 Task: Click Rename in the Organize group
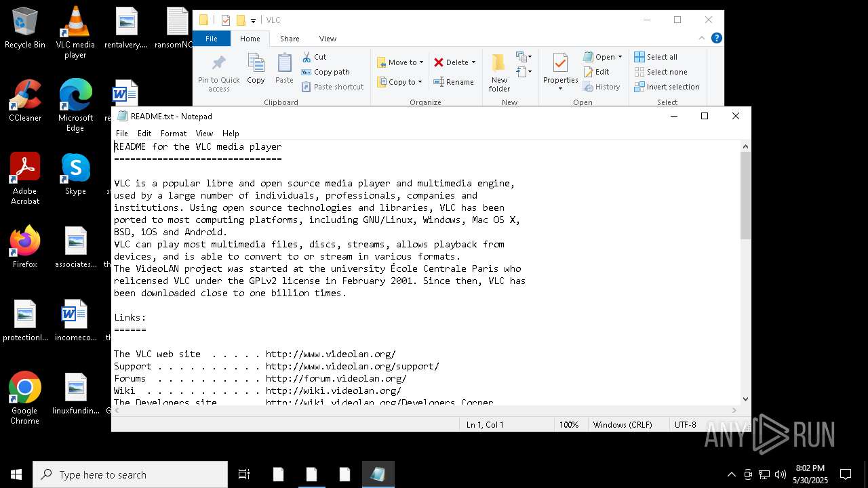(x=454, y=82)
